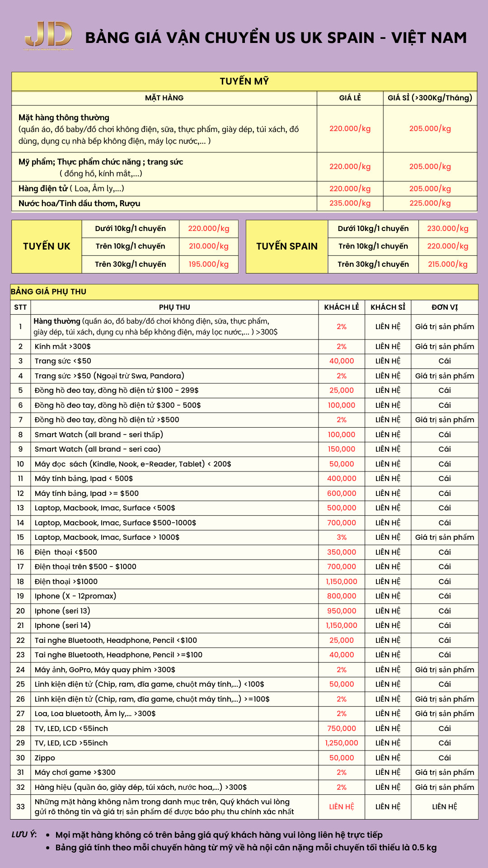488x868 pixels.
Task: Click the Spain price 230.000/kg
Action: pyautogui.click(x=447, y=229)
